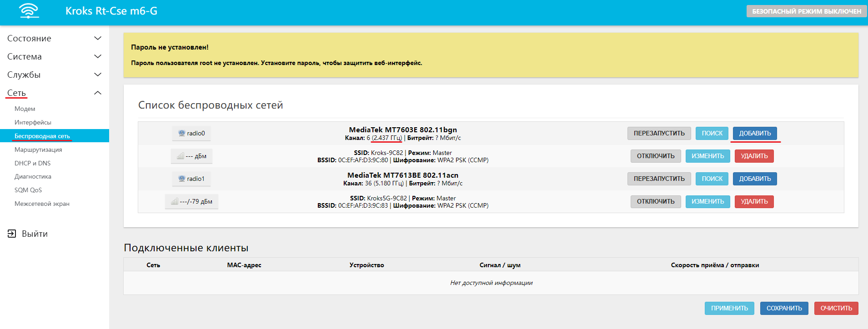Open DHCP и DNS settings
Viewport: 868px width, 329px height.
32,163
